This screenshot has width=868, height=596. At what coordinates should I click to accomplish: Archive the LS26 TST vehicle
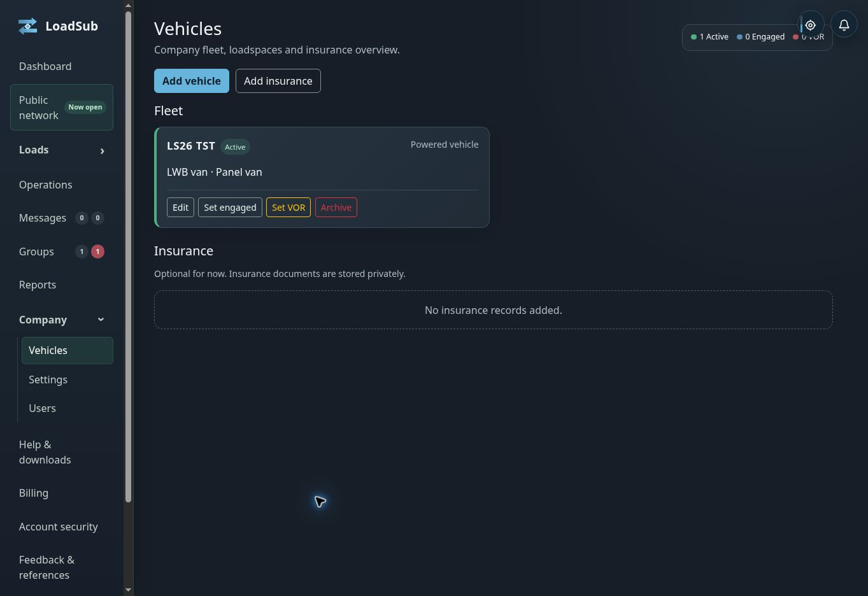336,208
